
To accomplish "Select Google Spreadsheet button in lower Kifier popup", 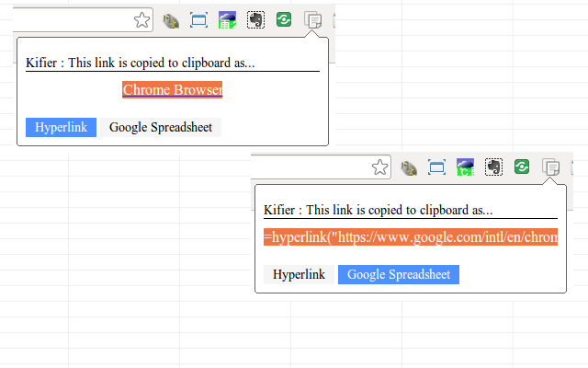I will tap(399, 274).
